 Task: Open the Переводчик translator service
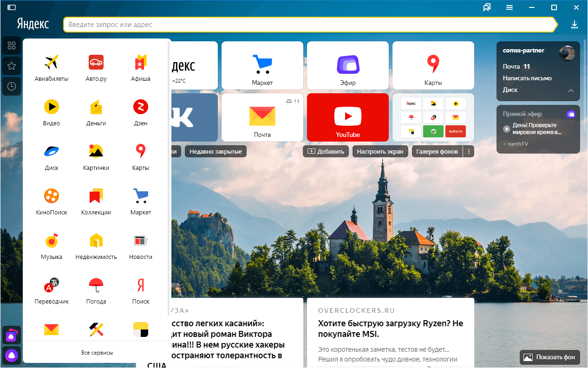click(x=52, y=291)
